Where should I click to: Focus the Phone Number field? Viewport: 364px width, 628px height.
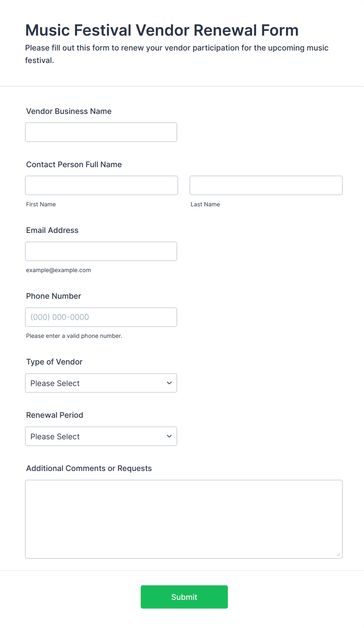click(101, 317)
